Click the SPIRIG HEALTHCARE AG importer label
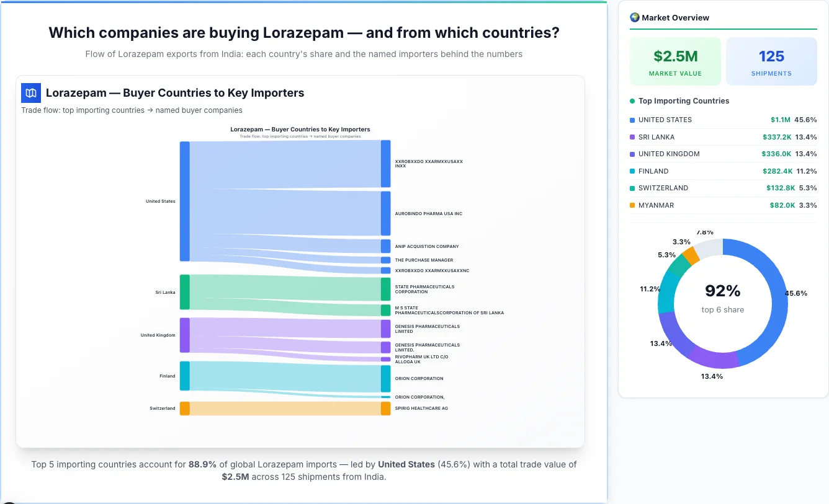 tap(421, 408)
